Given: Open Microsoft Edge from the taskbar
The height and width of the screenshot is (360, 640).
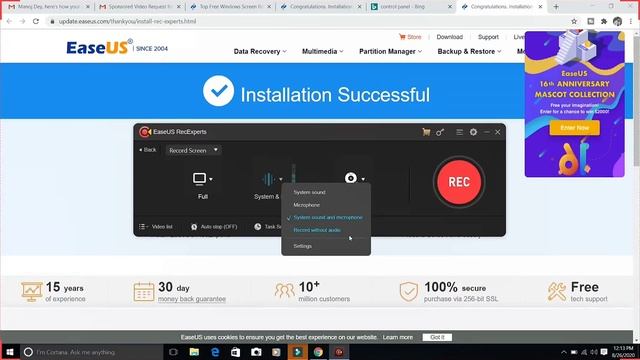Looking at the screenshot, I should point(215,352).
